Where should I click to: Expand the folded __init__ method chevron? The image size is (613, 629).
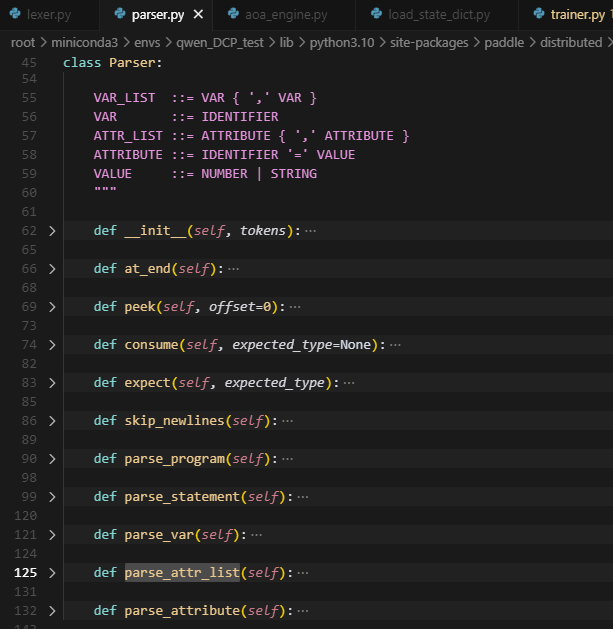[52, 231]
